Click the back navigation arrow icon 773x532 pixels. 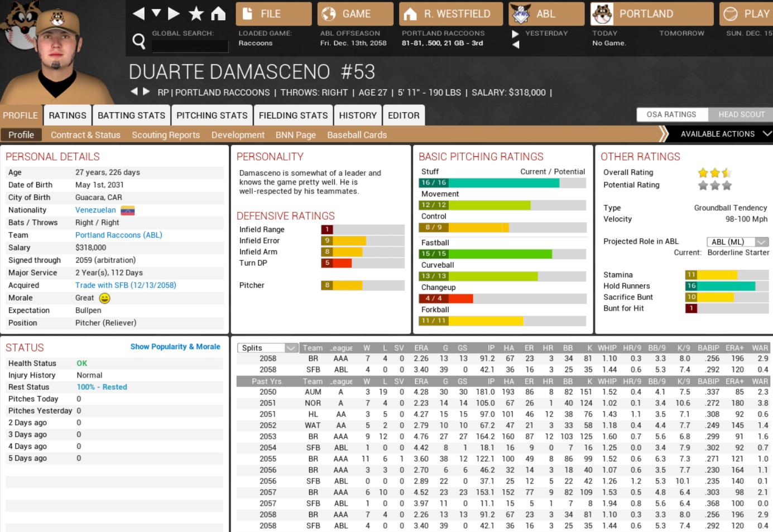tap(139, 13)
